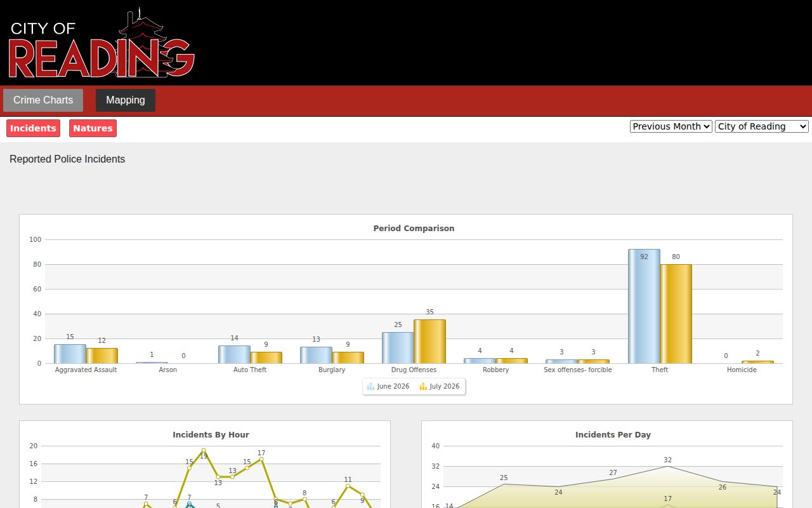The height and width of the screenshot is (508, 812).
Task: Click the Natures button
Action: coord(93,128)
